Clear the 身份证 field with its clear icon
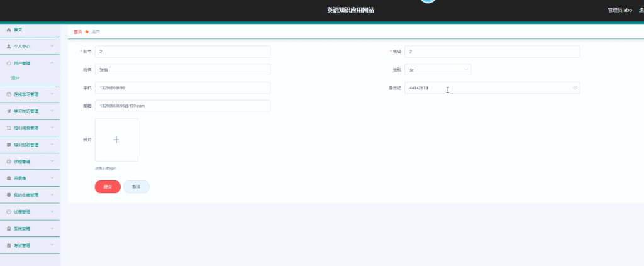644x266 pixels. click(575, 87)
